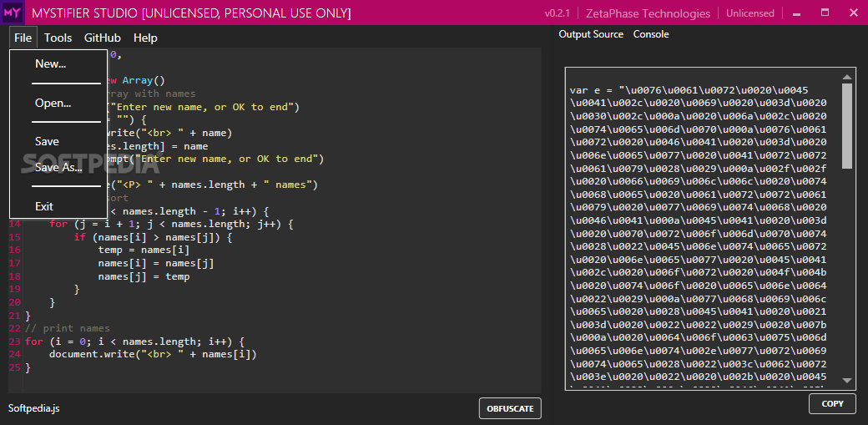Click the document.write line on line 24
This screenshot has width=868, height=425.
click(x=153, y=354)
